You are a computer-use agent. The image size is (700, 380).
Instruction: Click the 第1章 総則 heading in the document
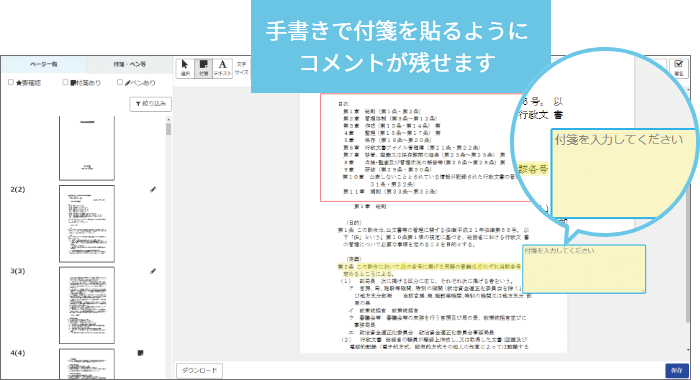(370, 207)
